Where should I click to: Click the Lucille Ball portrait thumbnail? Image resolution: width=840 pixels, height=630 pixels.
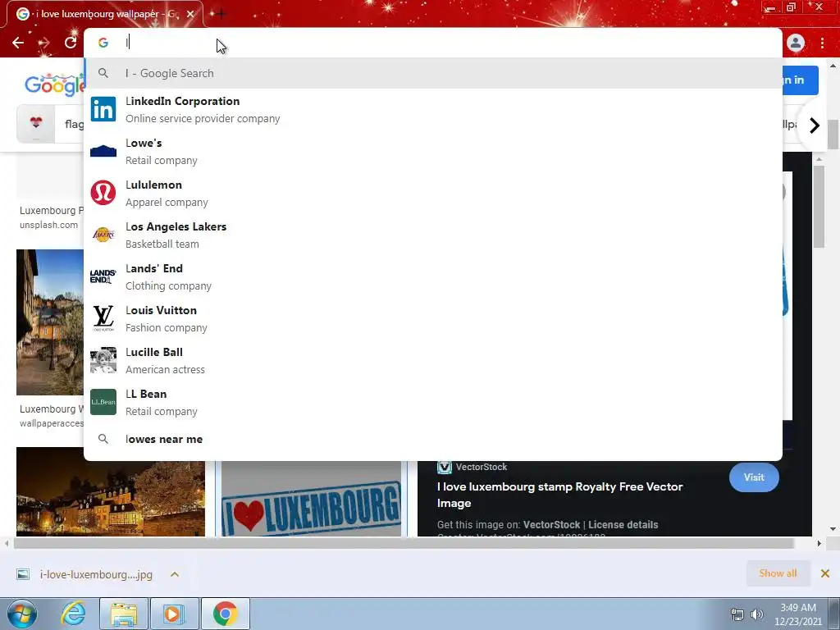(x=103, y=360)
